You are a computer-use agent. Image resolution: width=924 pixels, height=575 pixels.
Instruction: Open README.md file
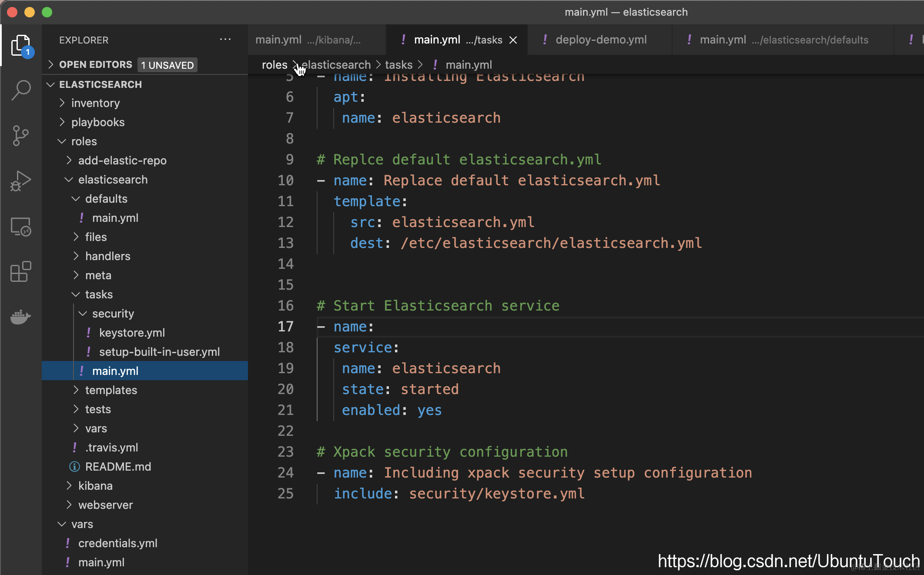point(118,467)
